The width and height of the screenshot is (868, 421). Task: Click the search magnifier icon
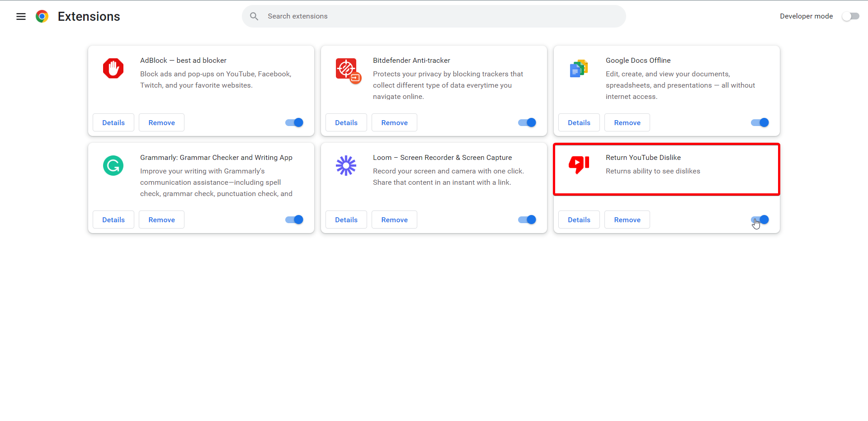coord(254,16)
